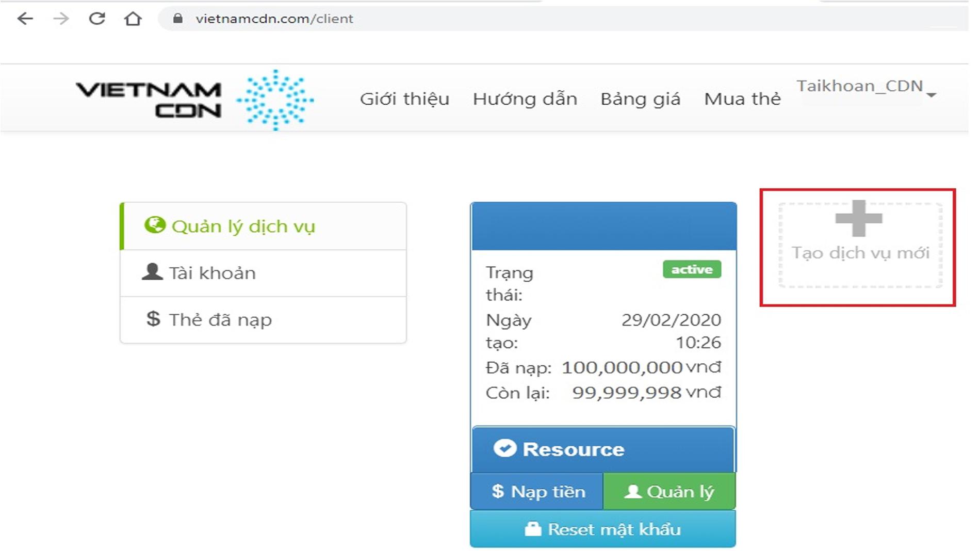Click the Mua thẻ navigation link
Viewport: 980px width, 551px height.
(x=742, y=99)
